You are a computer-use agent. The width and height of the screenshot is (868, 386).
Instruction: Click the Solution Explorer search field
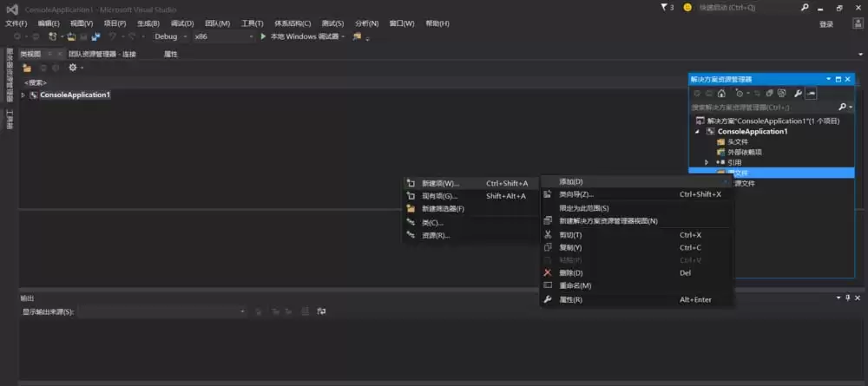pyautogui.click(x=766, y=108)
